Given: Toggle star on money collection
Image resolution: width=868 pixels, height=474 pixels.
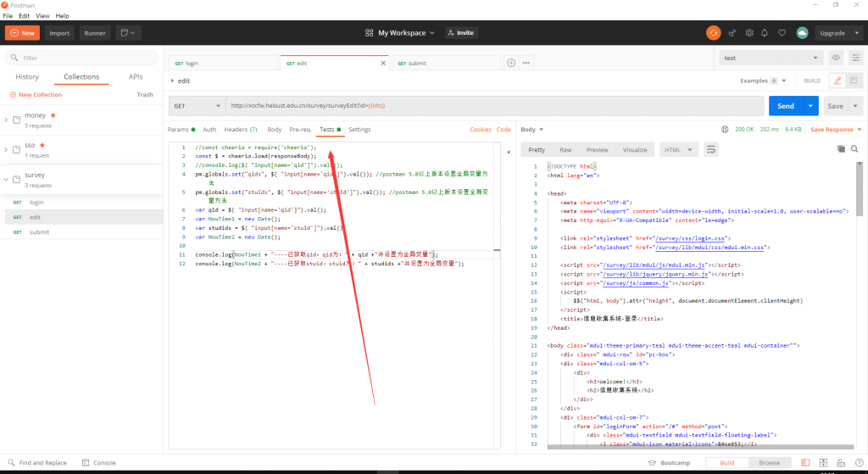Looking at the screenshot, I should click(x=53, y=114).
